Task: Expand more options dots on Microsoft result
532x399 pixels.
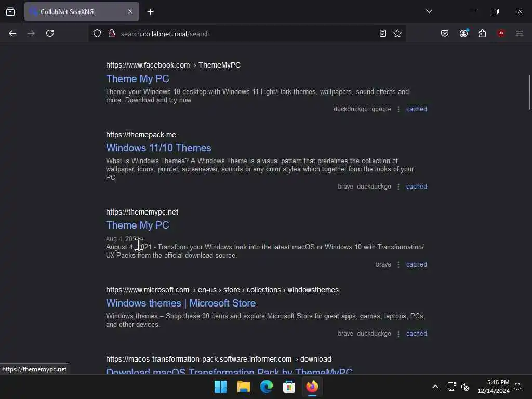Action: tap(398, 334)
